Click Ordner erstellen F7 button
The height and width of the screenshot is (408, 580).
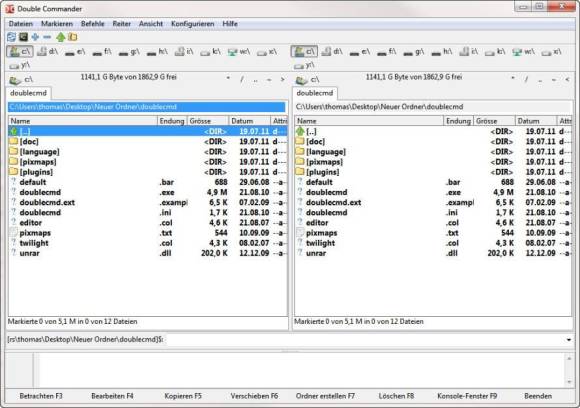pyautogui.click(x=325, y=396)
